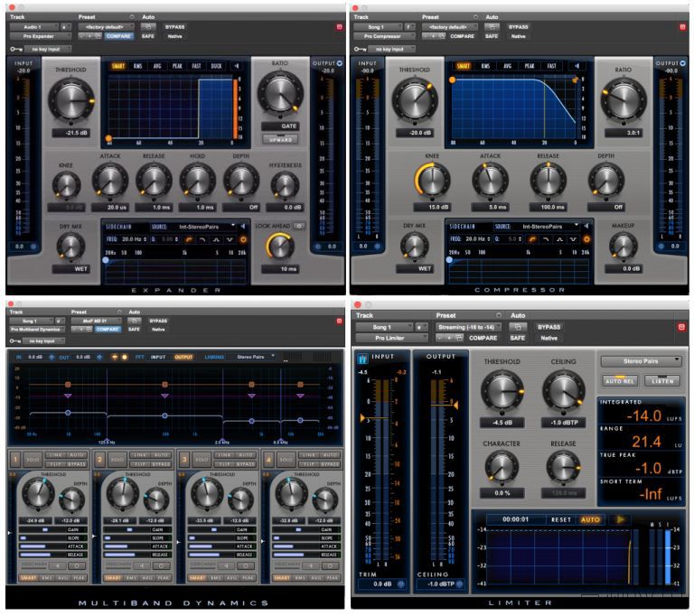694x616 pixels.
Task: Select the RMS detection tab in Expander
Action: [x=137, y=66]
